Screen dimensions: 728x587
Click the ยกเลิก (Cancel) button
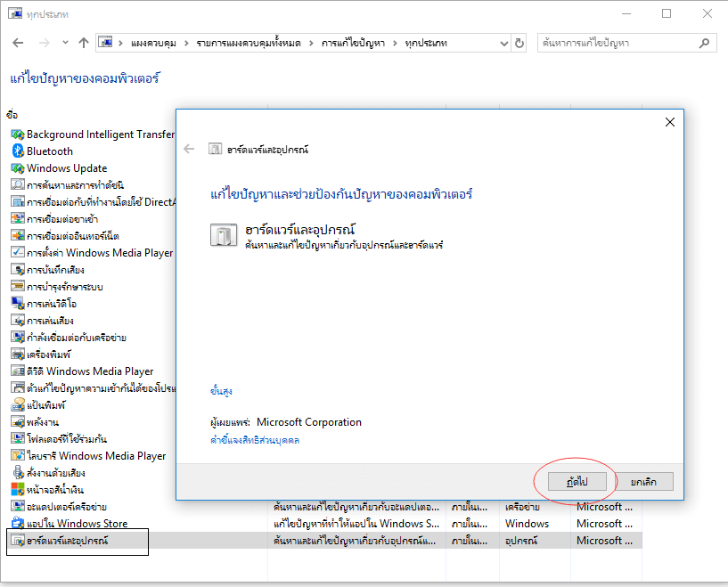pos(644,482)
